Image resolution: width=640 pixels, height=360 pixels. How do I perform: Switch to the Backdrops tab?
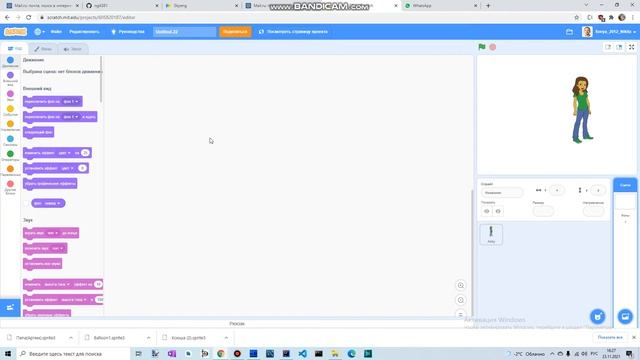pyautogui.click(x=43, y=49)
